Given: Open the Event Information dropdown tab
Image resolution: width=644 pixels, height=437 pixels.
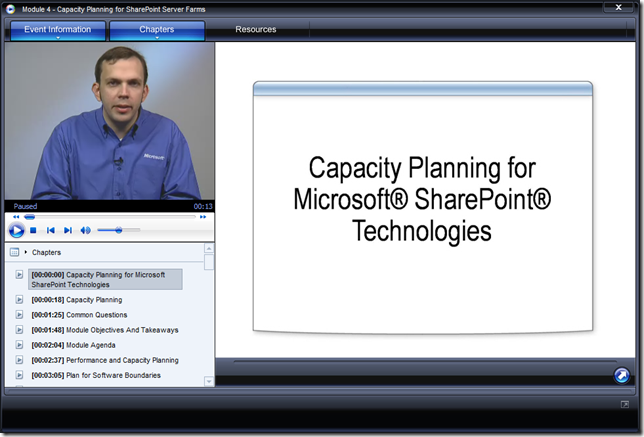Looking at the screenshot, I should click(x=58, y=30).
